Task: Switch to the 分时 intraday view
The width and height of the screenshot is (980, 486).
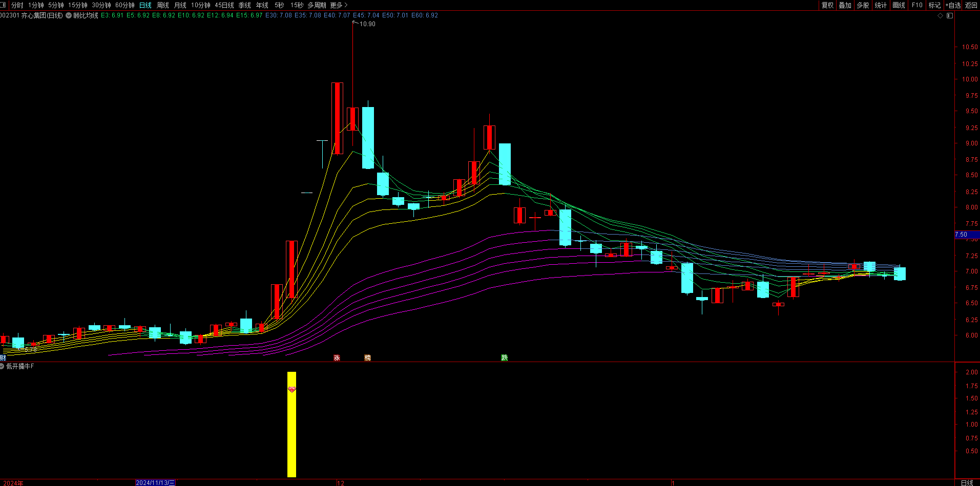Action: click(x=17, y=5)
